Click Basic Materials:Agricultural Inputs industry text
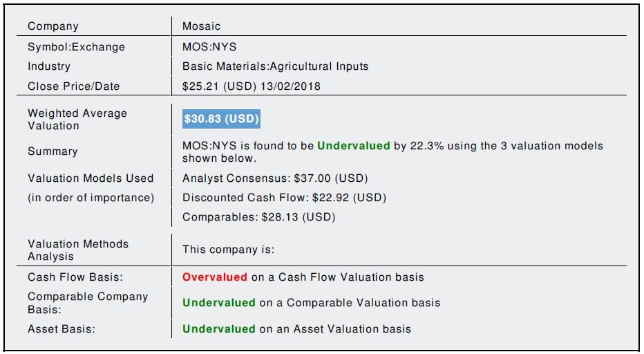644x354 pixels. pyautogui.click(x=275, y=66)
